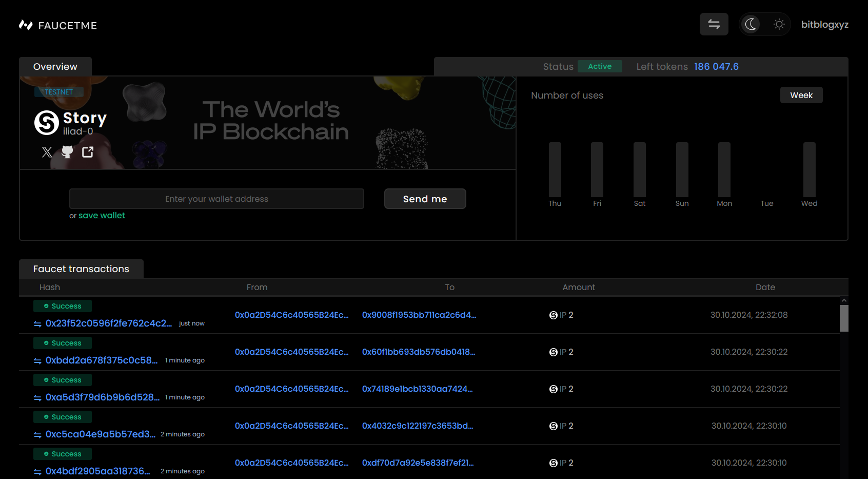Select the Overview tab
This screenshot has width=868, height=479.
tap(55, 67)
